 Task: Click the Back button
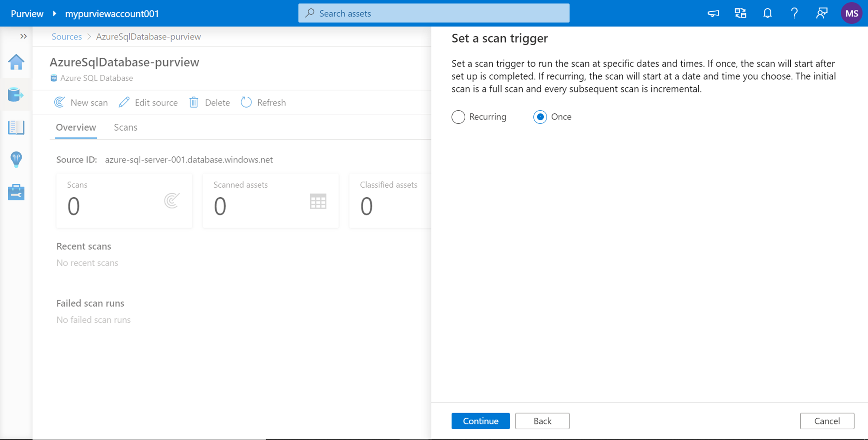coord(542,421)
